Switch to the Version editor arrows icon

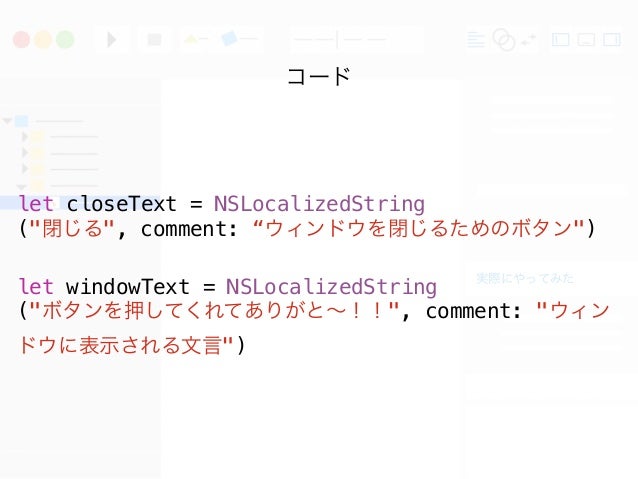pos(529,39)
